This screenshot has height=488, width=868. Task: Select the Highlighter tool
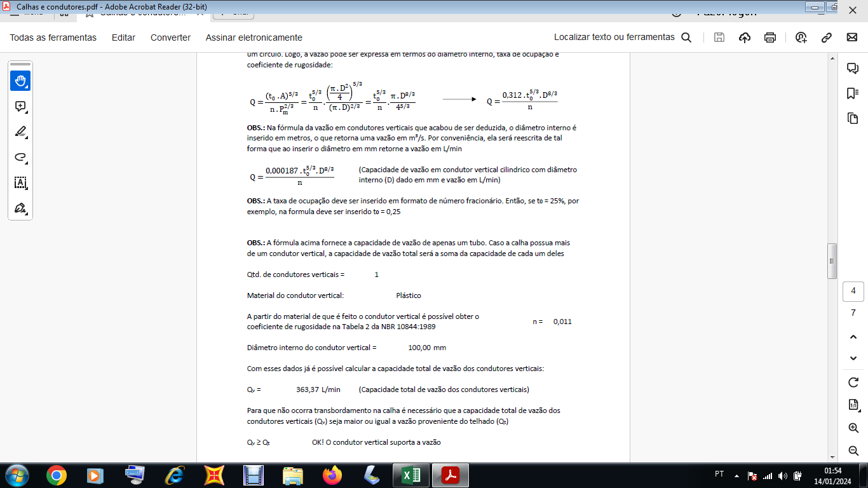(20, 132)
